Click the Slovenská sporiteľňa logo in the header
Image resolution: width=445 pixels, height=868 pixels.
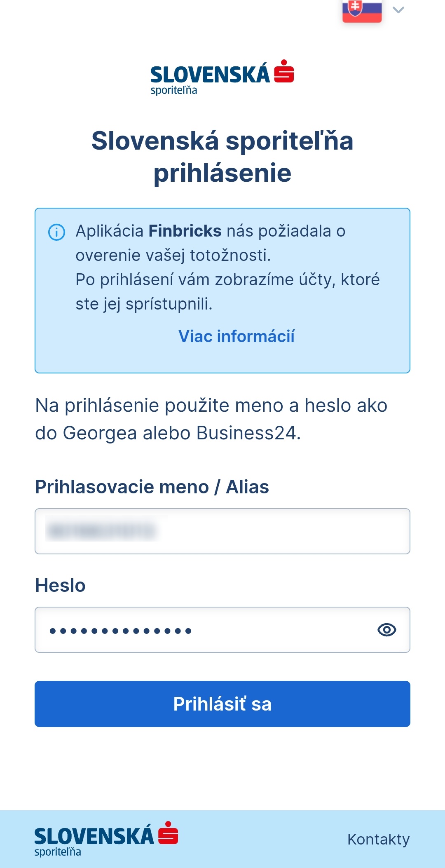point(222,77)
